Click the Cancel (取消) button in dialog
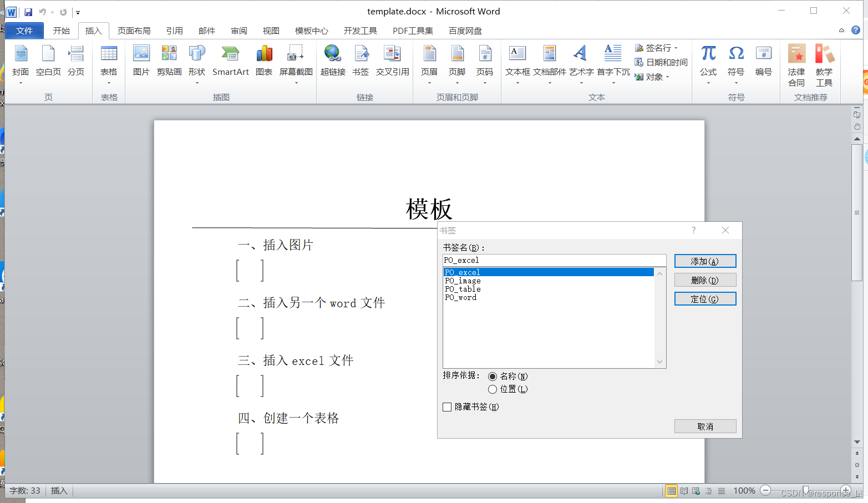This screenshot has height=503, width=868. click(x=705, y=426)
